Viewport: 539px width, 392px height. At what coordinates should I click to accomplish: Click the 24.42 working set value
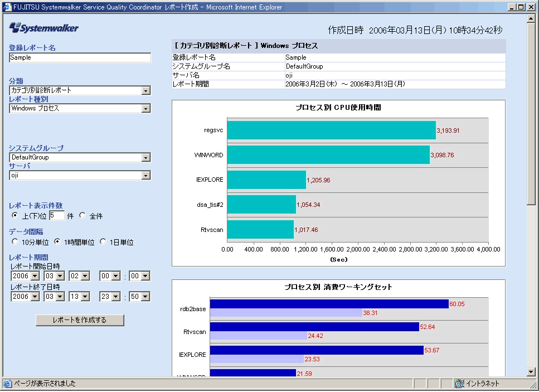pos(315,336)
